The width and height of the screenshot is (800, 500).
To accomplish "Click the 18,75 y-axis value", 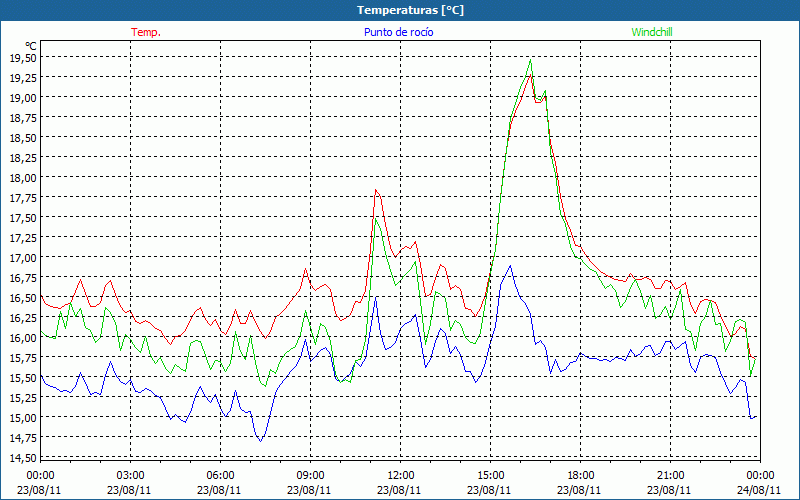I will (x=23, y=117).
